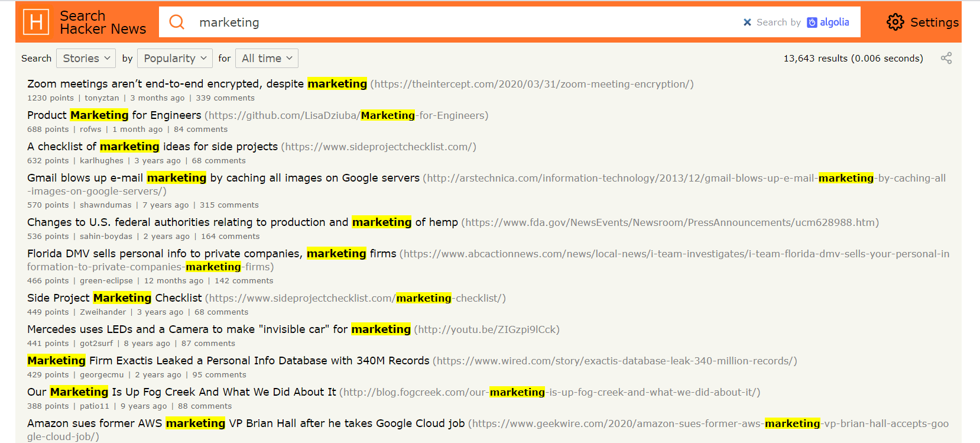Click the Hacker News H logo
The height and width of the screenshot is (443, 980).
point(36,22)
